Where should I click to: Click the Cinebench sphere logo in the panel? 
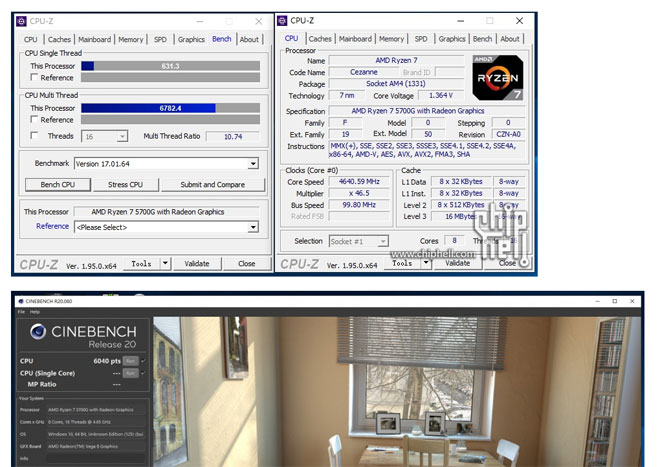tap(38, 331)
